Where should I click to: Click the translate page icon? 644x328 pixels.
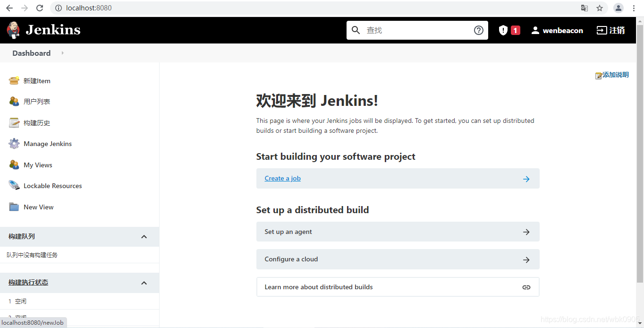585,8
